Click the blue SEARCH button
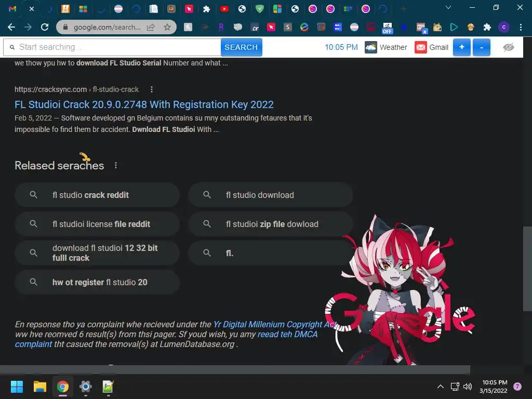 tap(241, 47)
